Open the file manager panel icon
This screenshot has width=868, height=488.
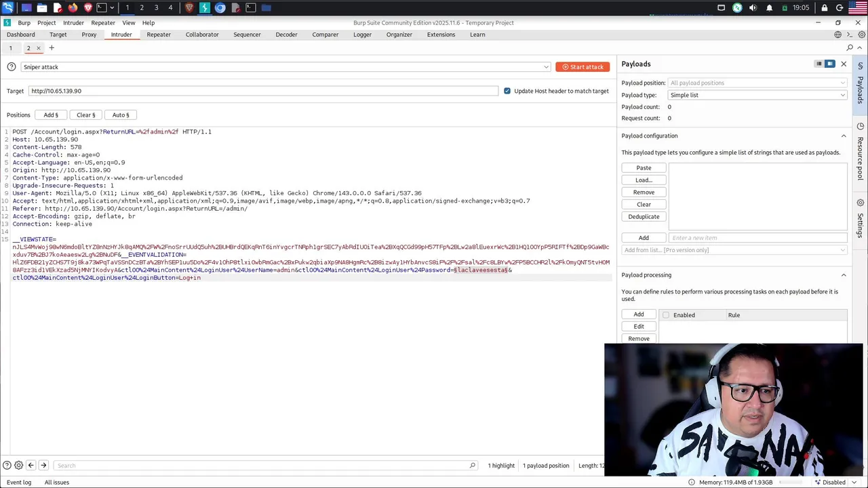(x=42, y=7)
